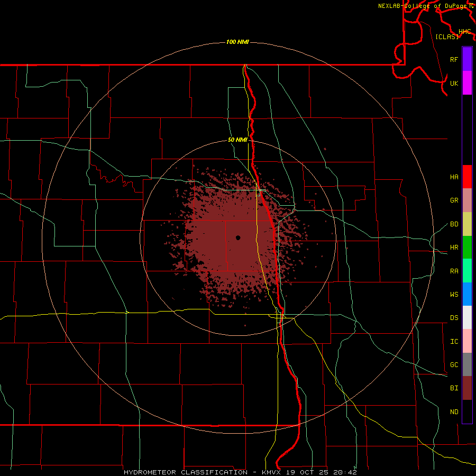Click the NEXLAB-College of DuPage text
The height and width of the screenshot is (476, 476).
(422, 6)
